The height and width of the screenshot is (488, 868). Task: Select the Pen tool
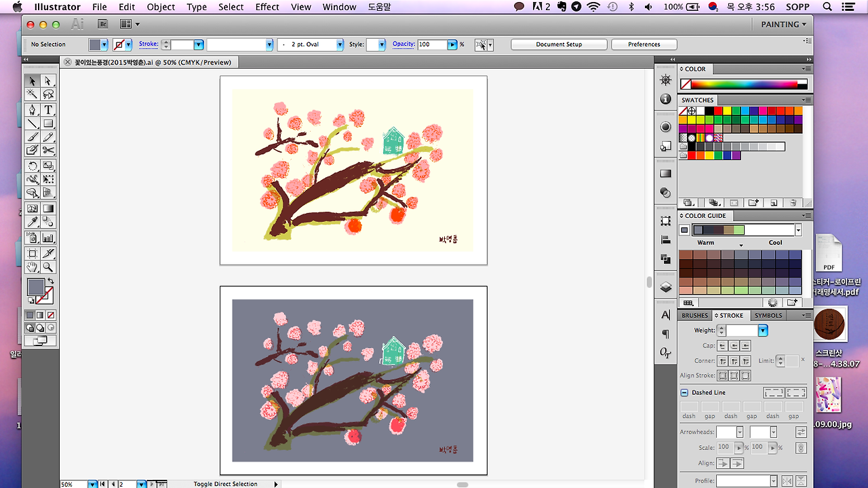pos(32,110)
